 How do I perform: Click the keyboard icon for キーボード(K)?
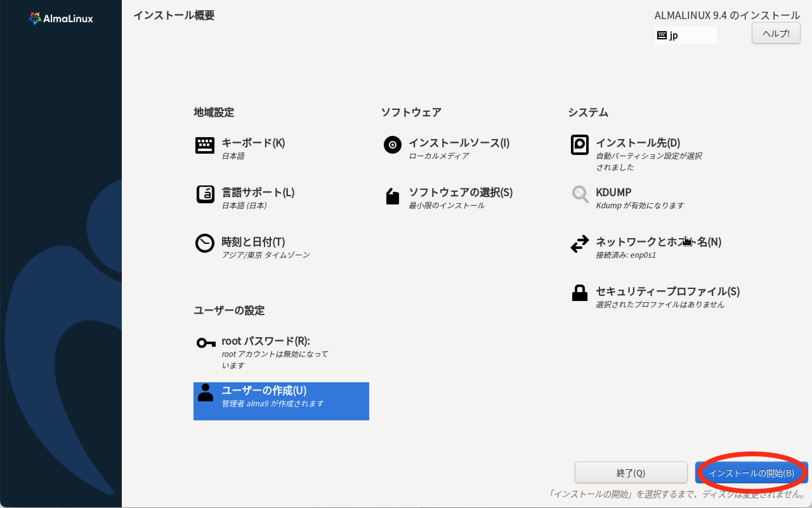pyautogui.click(x=205, y=145)
